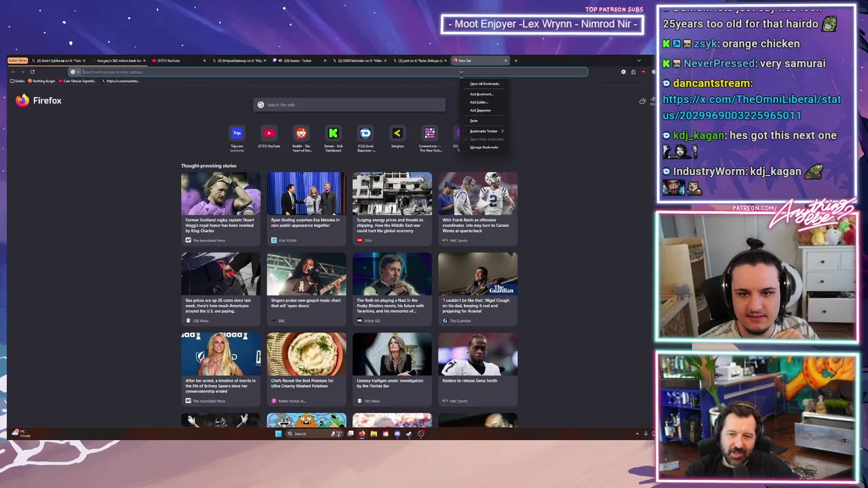Open the Reddit shortcut tile
868x488 pixels.
[301, 138]
